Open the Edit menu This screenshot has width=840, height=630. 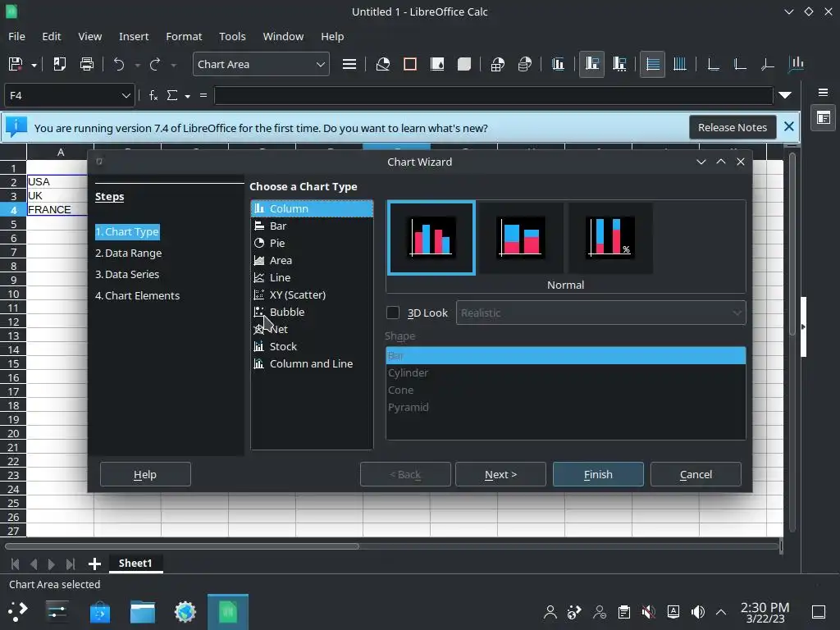(x=52, y=36)
